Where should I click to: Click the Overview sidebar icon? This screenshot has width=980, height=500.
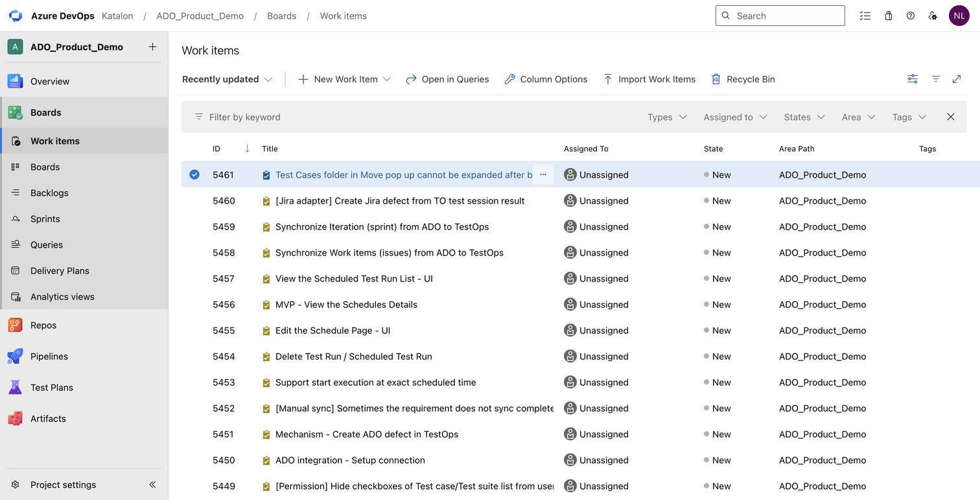(x=15, y=81)
